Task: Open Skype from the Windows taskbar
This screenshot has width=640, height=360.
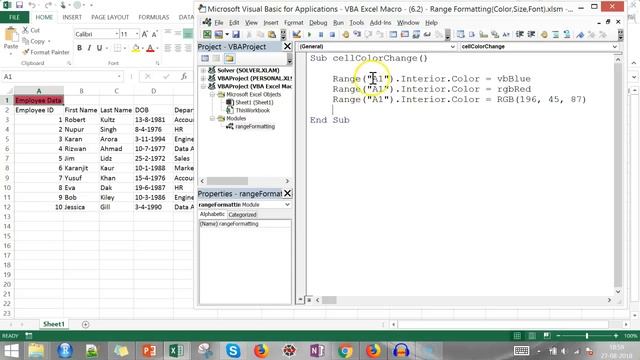Action: [x=233, y=351]
